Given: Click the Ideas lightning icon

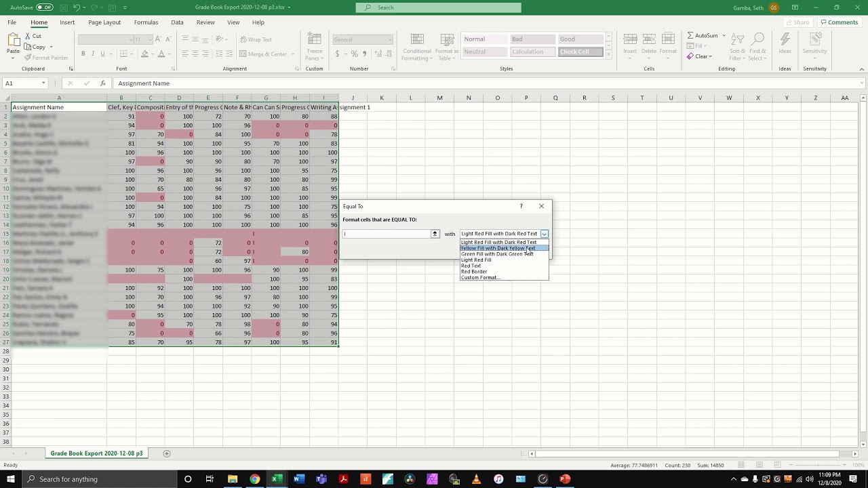Looking at the screenshot, I should pos(785,40).
